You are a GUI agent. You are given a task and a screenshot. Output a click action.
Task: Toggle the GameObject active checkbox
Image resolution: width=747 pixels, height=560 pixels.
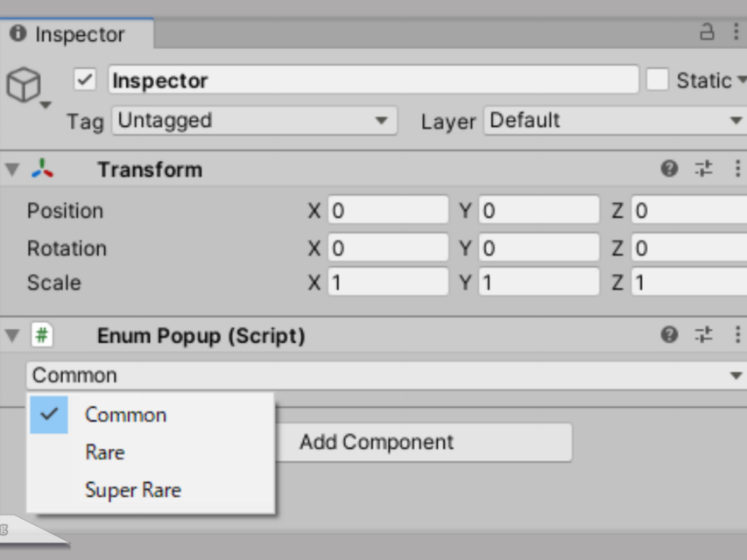coord(85,79)
